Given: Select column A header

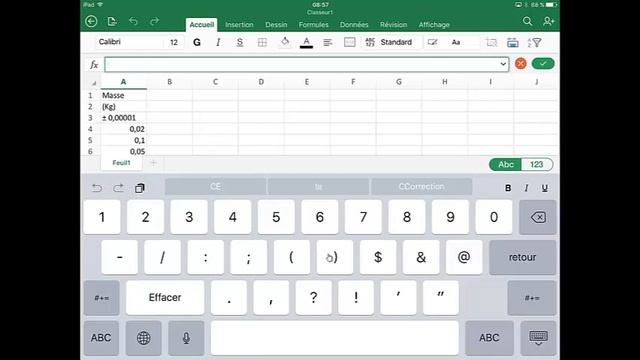Looking at the screenshot, I should (124, 82).
